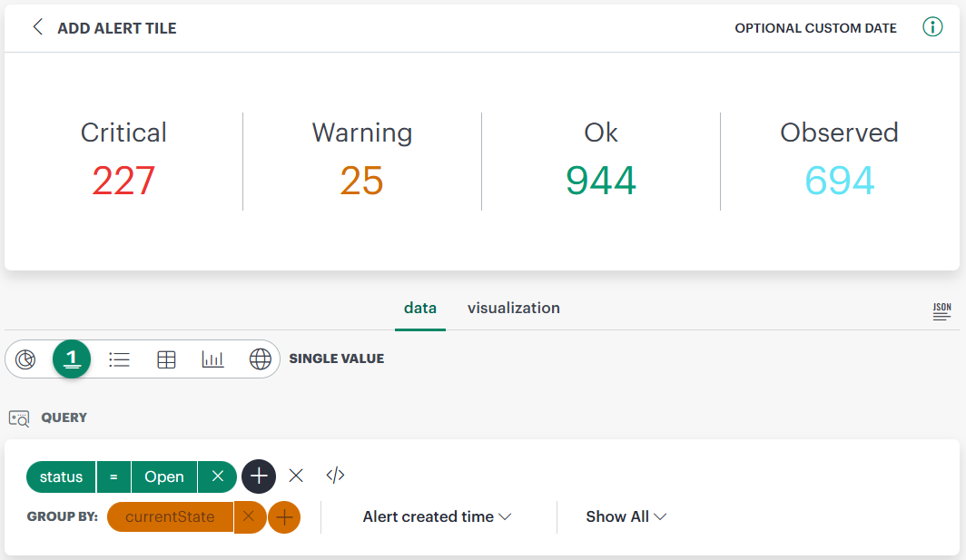
Task: Select the globe/map visualization icon
Action: pyautogui.click(x=261, y=359)
